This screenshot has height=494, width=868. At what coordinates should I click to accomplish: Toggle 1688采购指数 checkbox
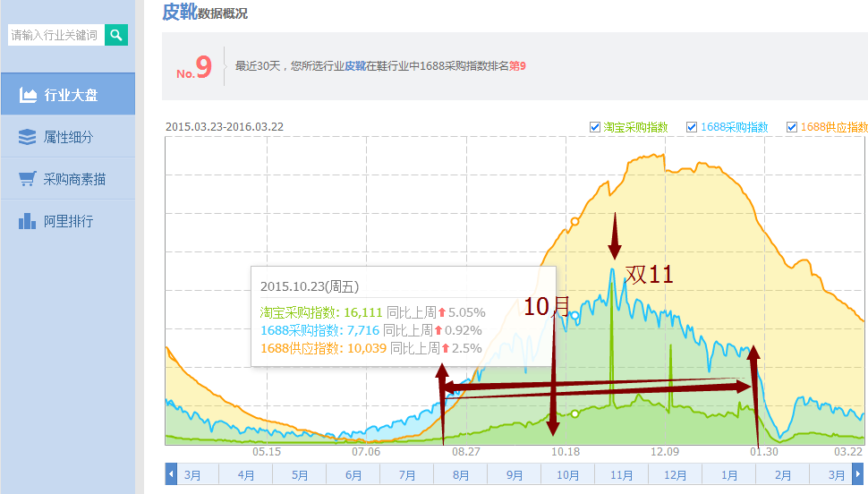[692, 127]
